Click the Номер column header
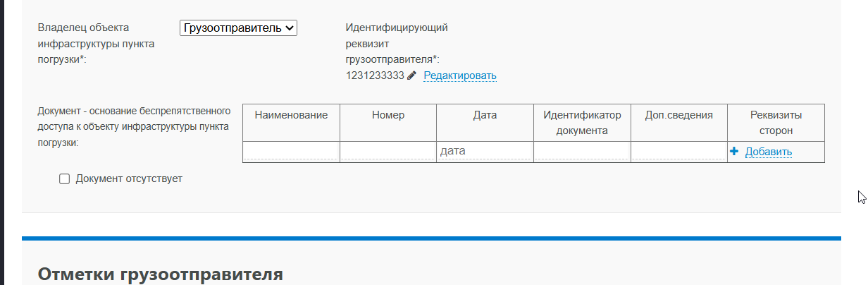This screenshot has width=868, height=285. (388, 115)
